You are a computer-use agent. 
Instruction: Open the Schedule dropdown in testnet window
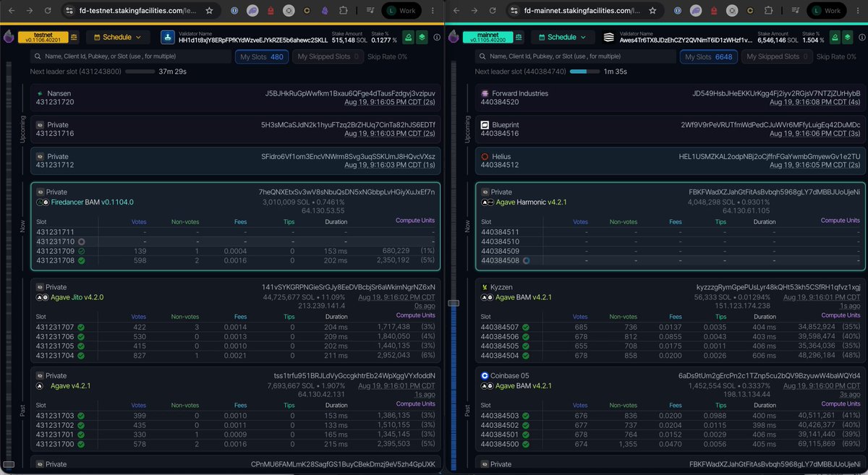click(x=117, y=37)
